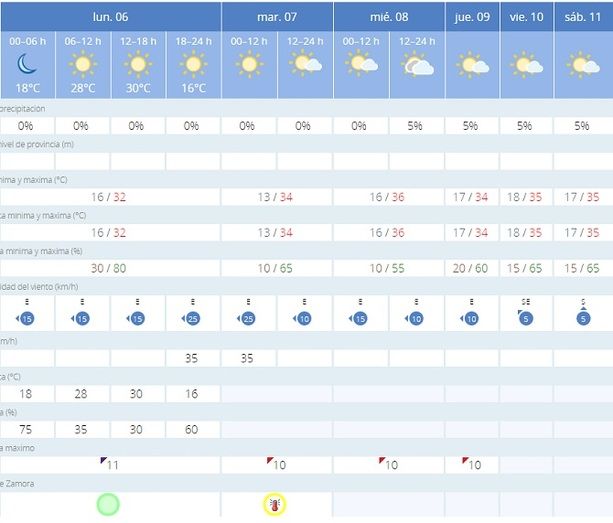Select Tuesday 12–24 h partly cloudy icon
Viewport: 613px width, 523px height.
point(305,65)
